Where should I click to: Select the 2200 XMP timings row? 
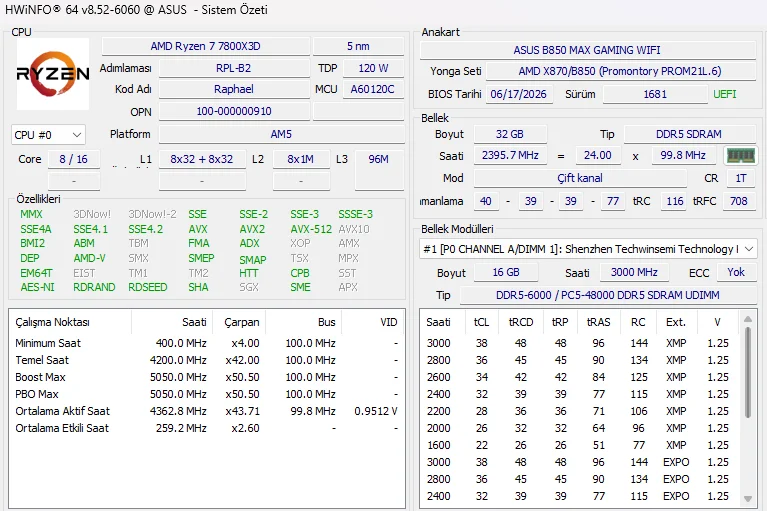click(x=581, y=411)
